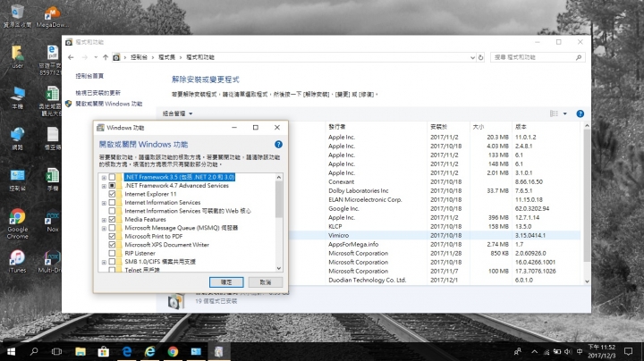The width and height of the screenshot is (644, 361).
Task: Check the RIP Listener box
Action: coord(112,253)
